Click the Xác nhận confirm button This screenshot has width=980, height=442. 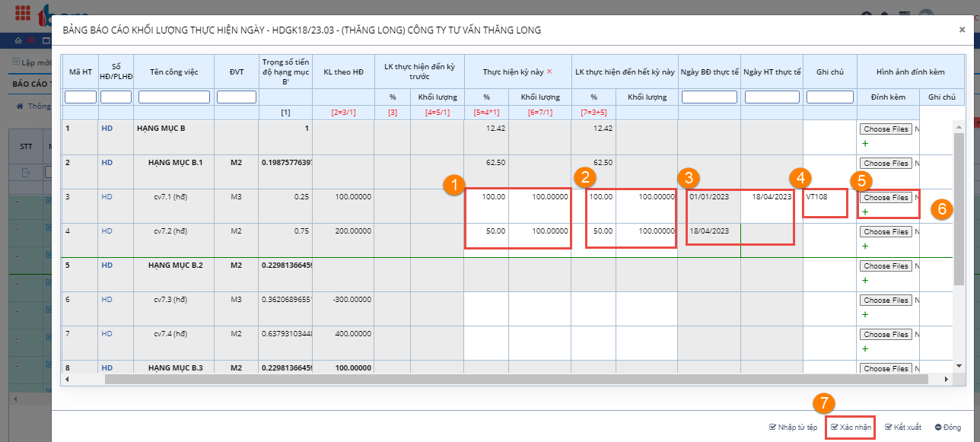pyautogui.click(x=851, y=428)
